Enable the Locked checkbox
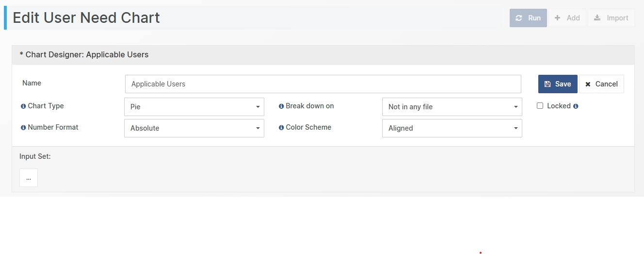Viewport: 644px width, 254px height. point(540,106)
